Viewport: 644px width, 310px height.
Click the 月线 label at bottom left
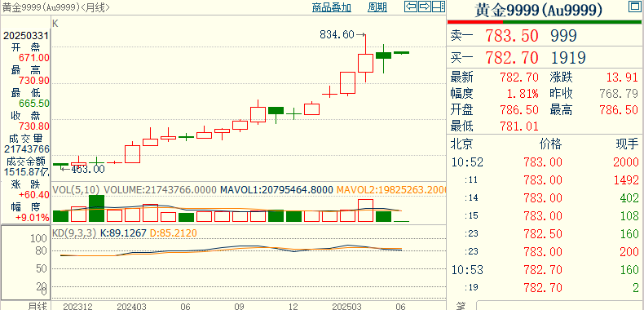click(x=37, y=306)
